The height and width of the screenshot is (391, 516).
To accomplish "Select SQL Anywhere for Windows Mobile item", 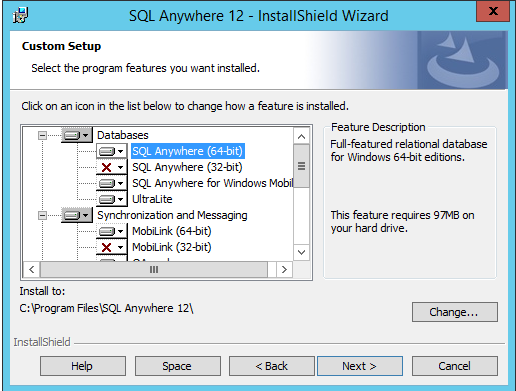I will pyautogui.click(x=212, y=183).
